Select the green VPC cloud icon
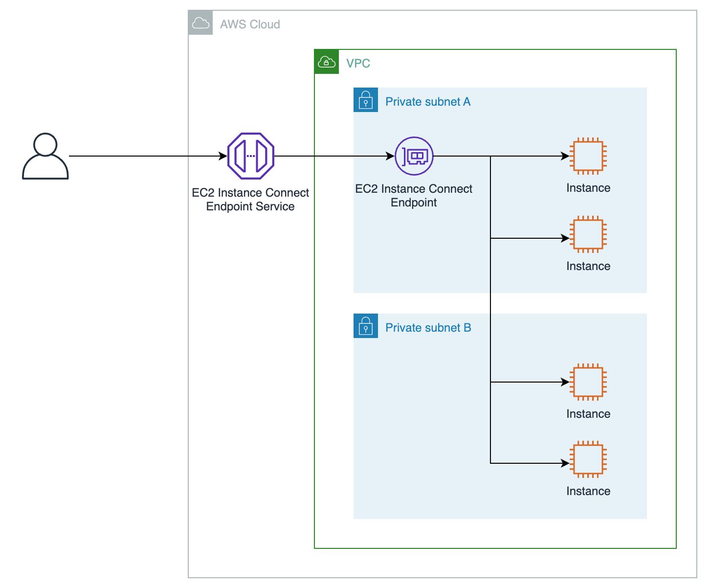The height and width of the screenshot is (588, 710). tap(326, 62)
